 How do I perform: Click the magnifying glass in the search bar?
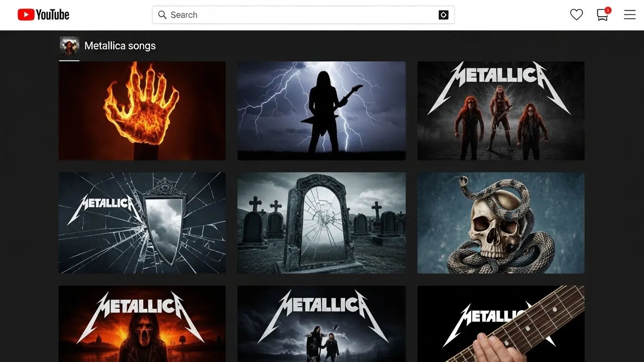point(162,15)
